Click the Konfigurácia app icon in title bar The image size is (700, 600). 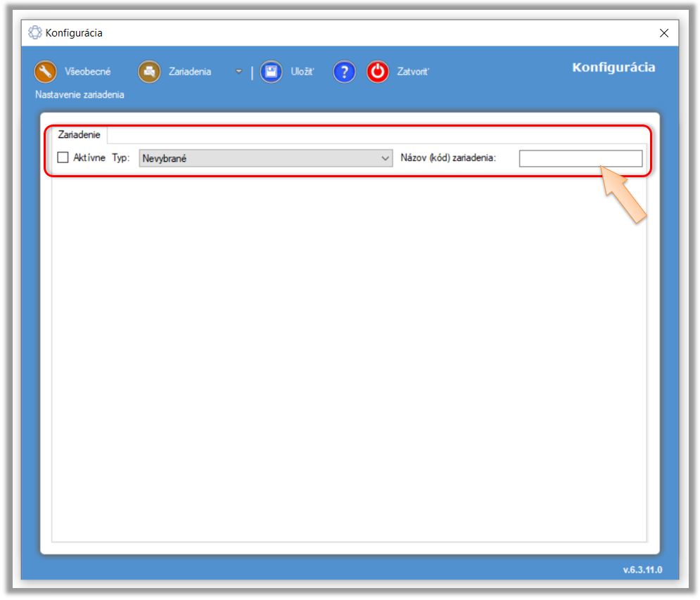[x=34, y=33]
